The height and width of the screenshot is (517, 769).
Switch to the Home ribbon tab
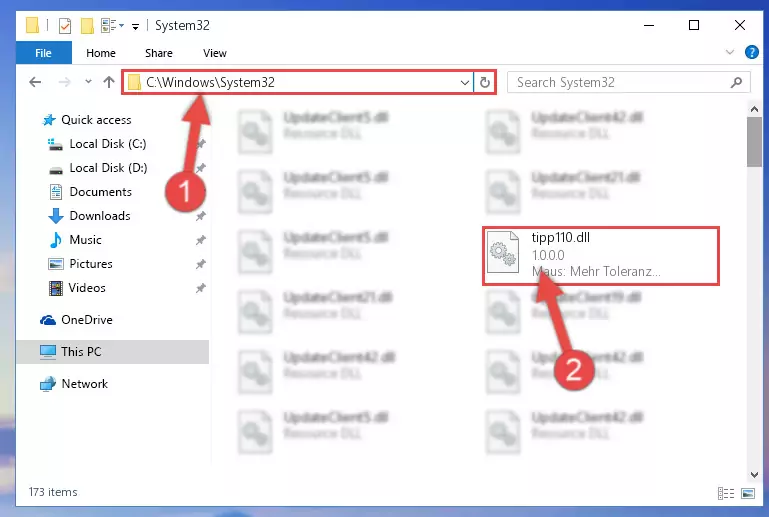point(101,53)
